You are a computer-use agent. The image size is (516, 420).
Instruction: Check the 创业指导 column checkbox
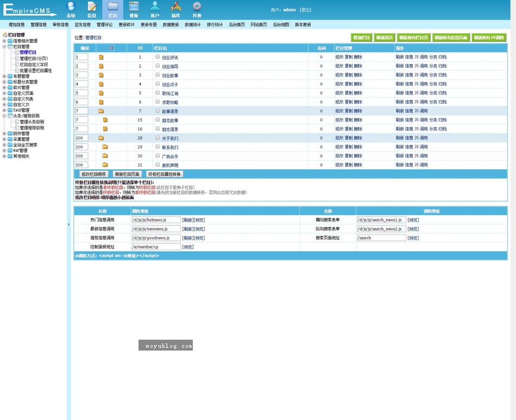point(158,66)
